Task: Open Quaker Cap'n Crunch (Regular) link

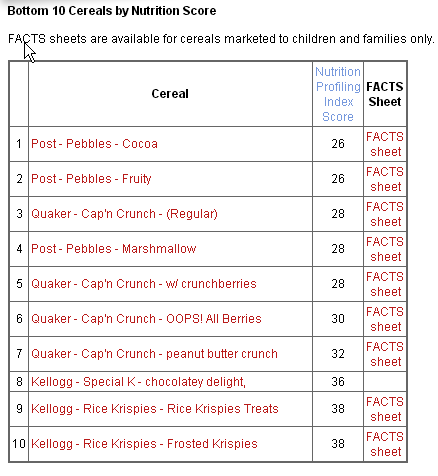Action: (x=124, y=214)
